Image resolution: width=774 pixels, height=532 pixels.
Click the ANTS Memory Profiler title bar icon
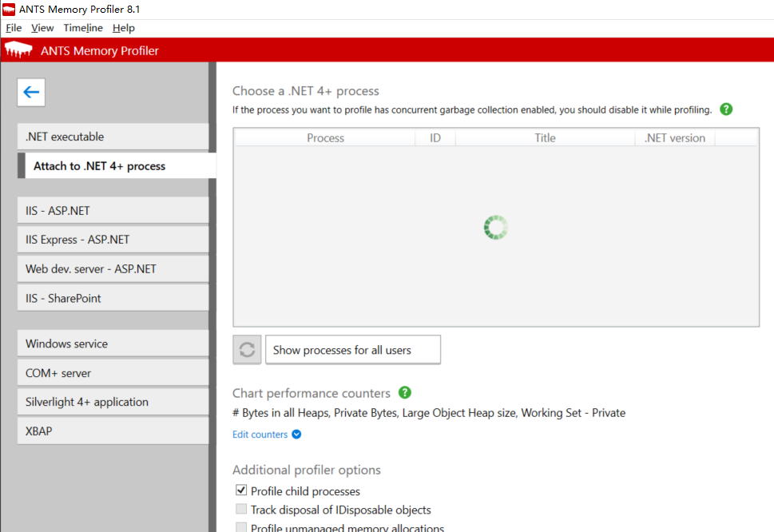9,9
